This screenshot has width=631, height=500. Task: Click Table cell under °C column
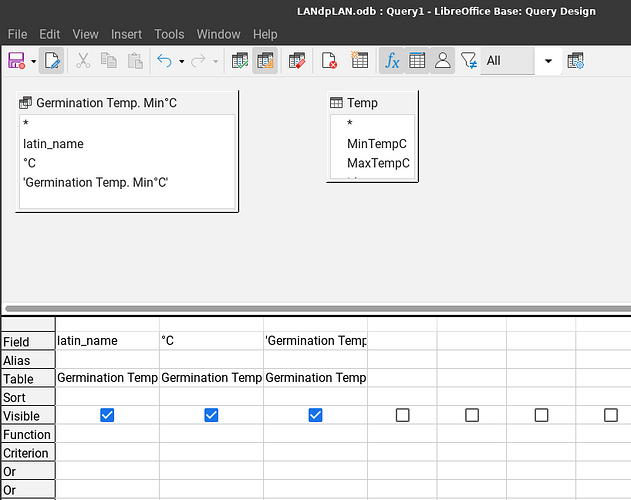tap(212, 378)
